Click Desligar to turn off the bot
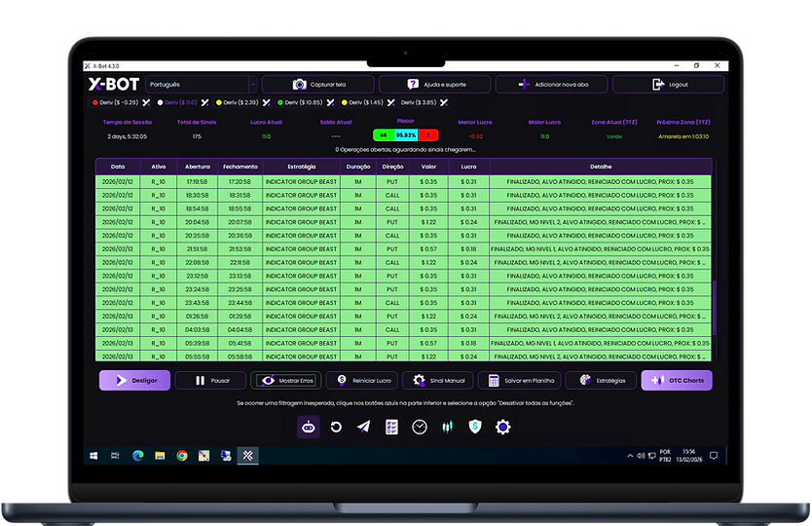 (134, 381)
